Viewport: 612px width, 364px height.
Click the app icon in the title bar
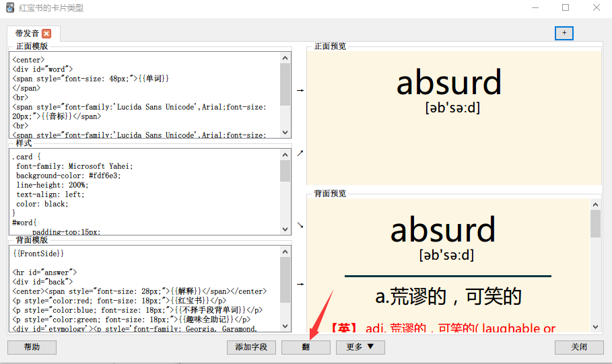[9, 7]
